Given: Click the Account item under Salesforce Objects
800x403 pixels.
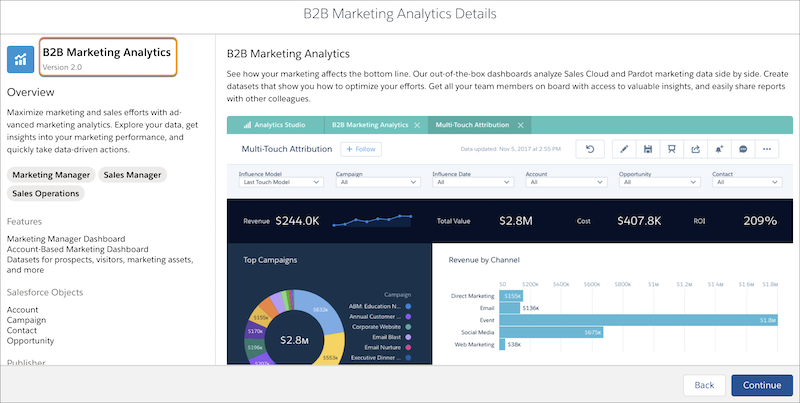Looking at the screenshot, I should [x=22, y=310].
